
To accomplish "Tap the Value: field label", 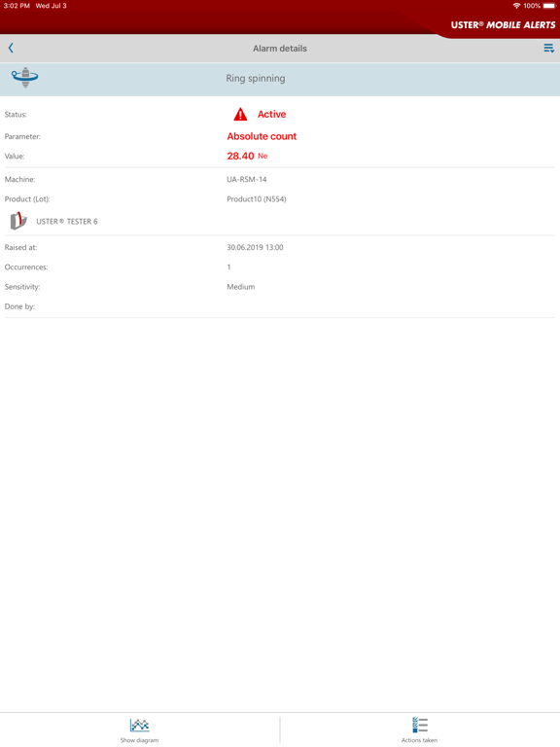I will [x=15, y=157].
